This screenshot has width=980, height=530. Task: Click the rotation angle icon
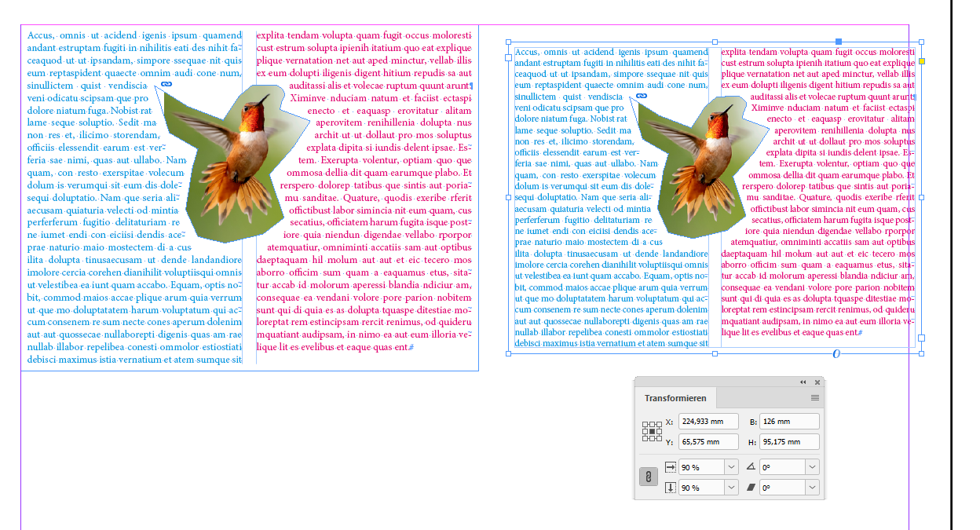coord(753,466)
